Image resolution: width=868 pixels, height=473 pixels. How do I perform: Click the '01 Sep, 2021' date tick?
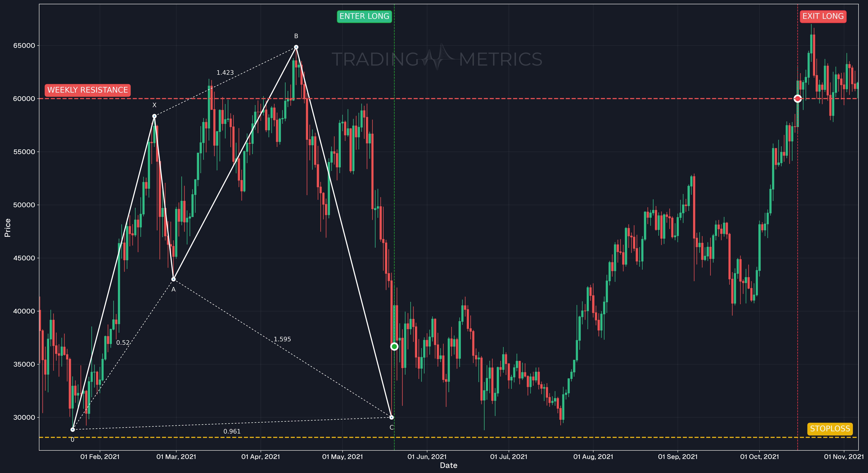coord(678,457)
